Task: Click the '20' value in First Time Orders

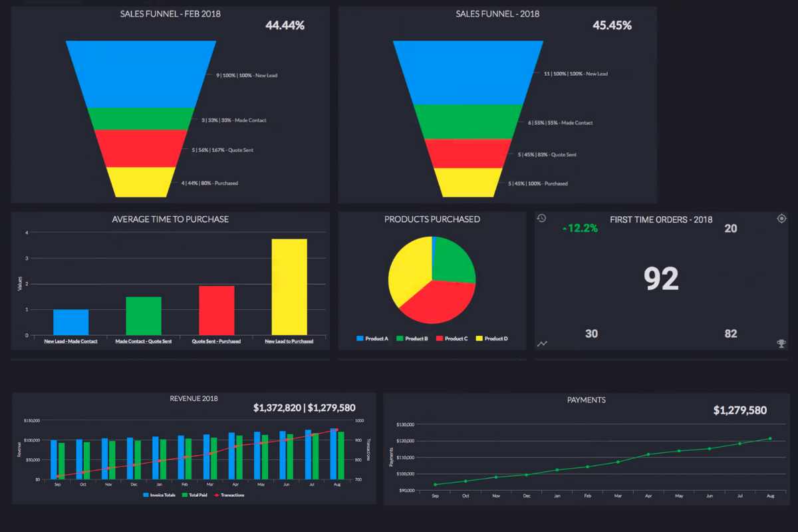Action: pyautogui.click(x=731, y=229)
